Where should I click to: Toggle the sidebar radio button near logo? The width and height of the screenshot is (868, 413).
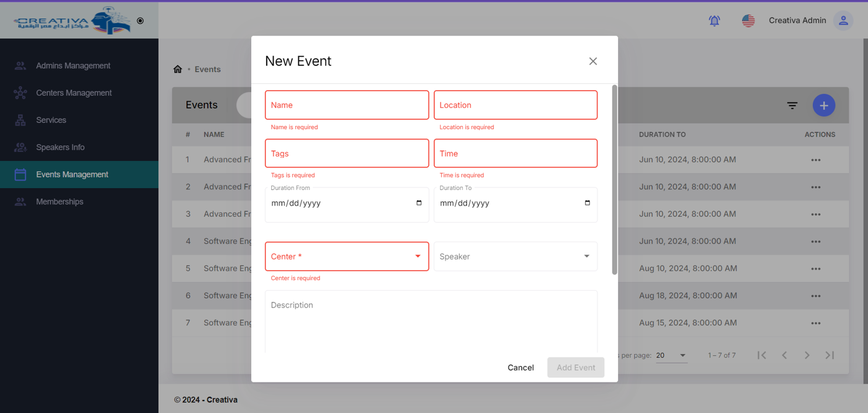pos(140,20)
